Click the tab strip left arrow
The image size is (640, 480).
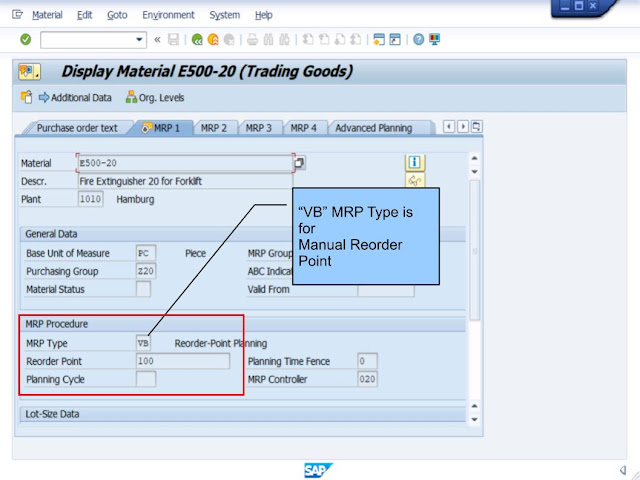(x=449, y=127)
